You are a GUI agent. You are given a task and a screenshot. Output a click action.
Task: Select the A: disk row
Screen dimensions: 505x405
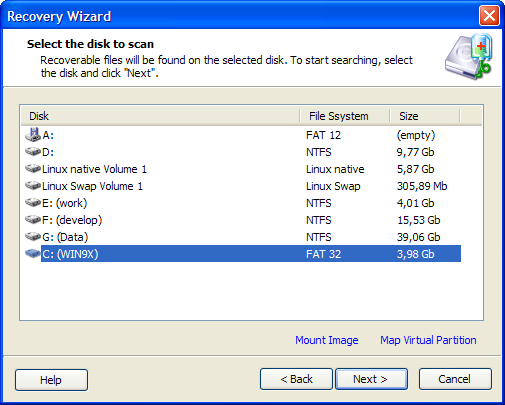243,135
